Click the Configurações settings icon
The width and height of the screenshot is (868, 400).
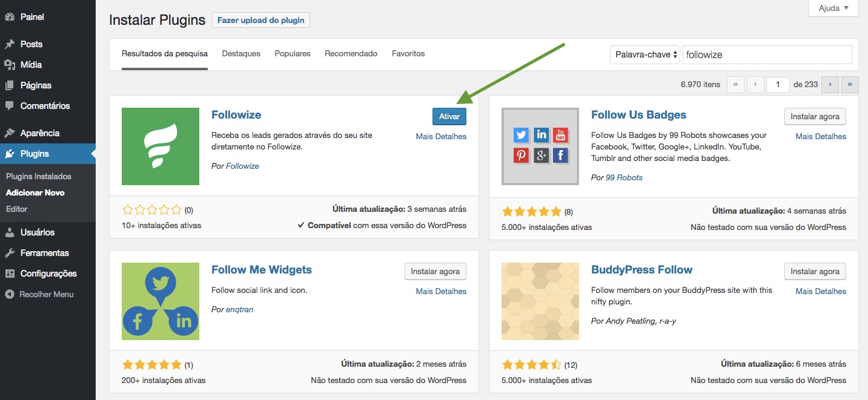click(x=10, y=274)
